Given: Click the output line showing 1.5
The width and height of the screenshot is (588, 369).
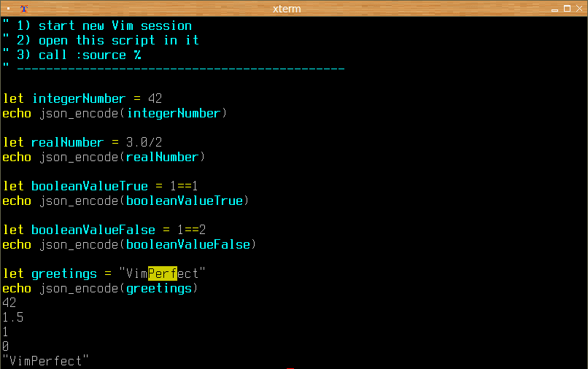Looking at the screenshot, I should 12,318.
